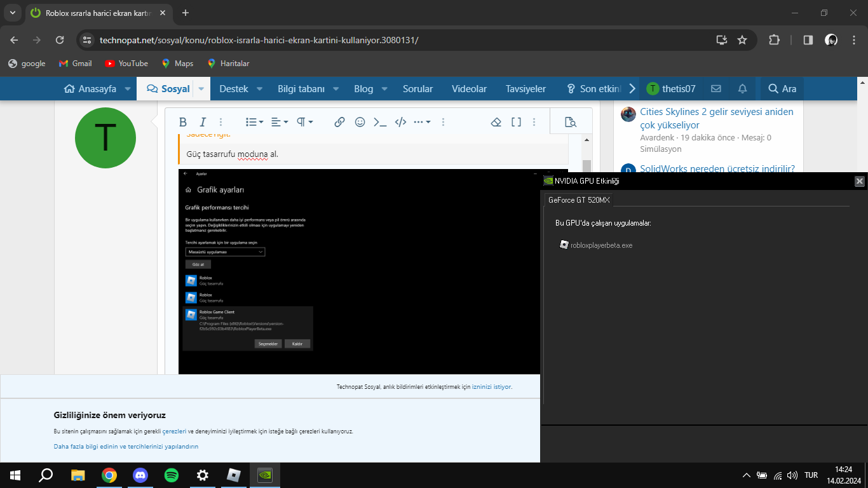868x488 pixels.
Task: Open the Bilgi tabanı menu item
Action: coord(301,89)
